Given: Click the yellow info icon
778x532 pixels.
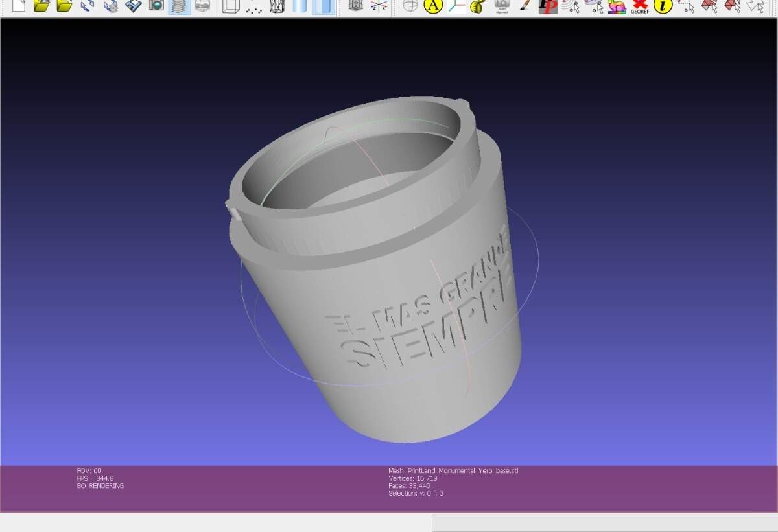Looking at the screenshot, I should coord(663,6).
